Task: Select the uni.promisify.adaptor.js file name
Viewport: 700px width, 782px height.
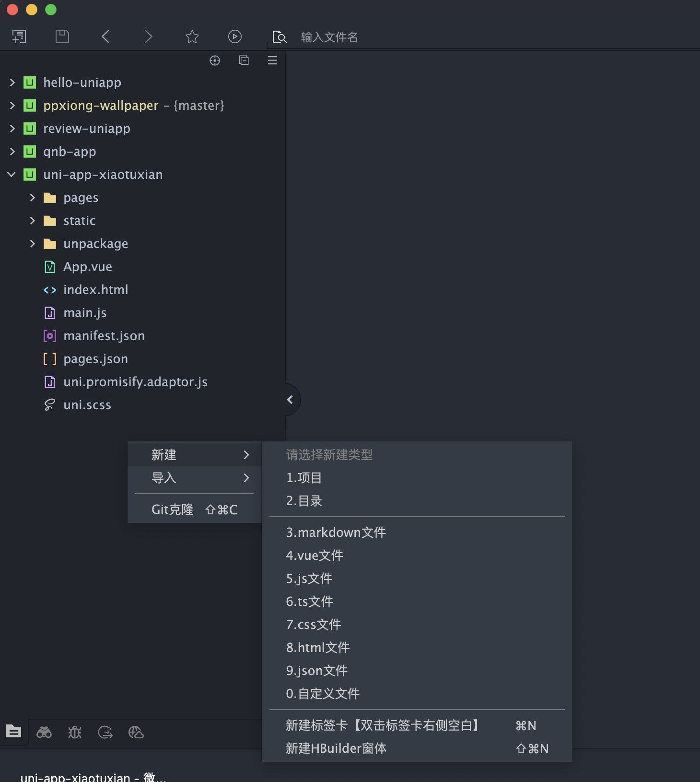Action: click(136, 382)
